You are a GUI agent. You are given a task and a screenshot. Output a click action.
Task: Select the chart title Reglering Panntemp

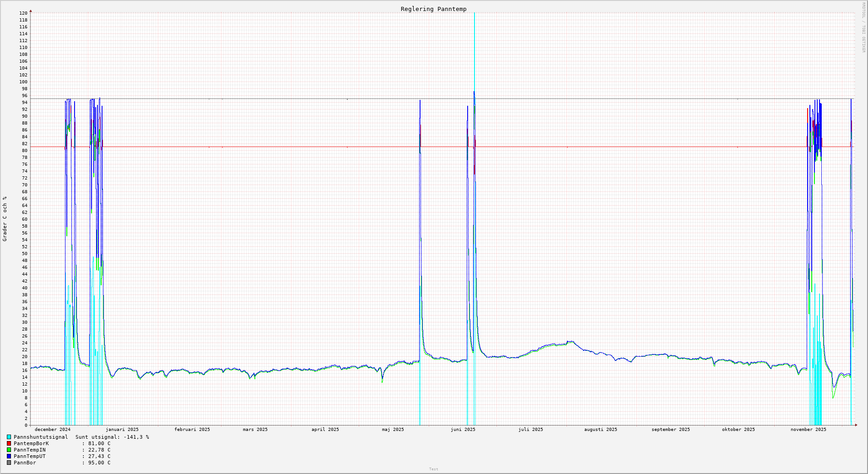point(433,9)
